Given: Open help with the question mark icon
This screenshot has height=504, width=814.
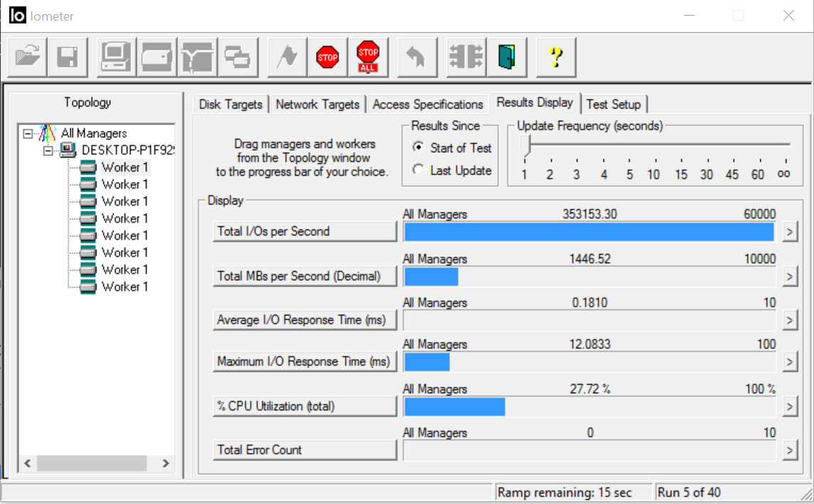Looking at the screenshot, I should click(556, 57).
